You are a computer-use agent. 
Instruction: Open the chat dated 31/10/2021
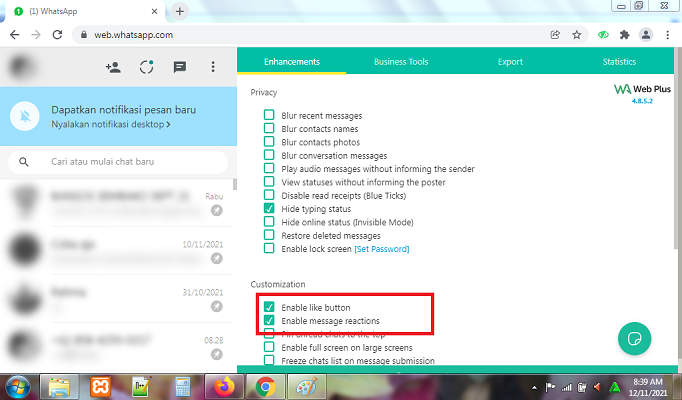click(x=118, y=299)
